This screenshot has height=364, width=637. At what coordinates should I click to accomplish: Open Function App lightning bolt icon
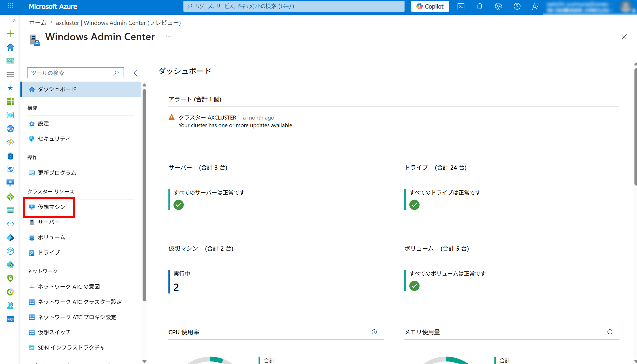10,142
